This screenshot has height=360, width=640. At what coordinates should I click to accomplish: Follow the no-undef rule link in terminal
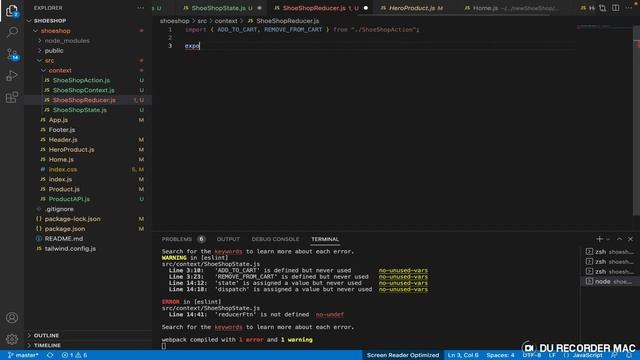pyautogui.click(x=329, y=314)
